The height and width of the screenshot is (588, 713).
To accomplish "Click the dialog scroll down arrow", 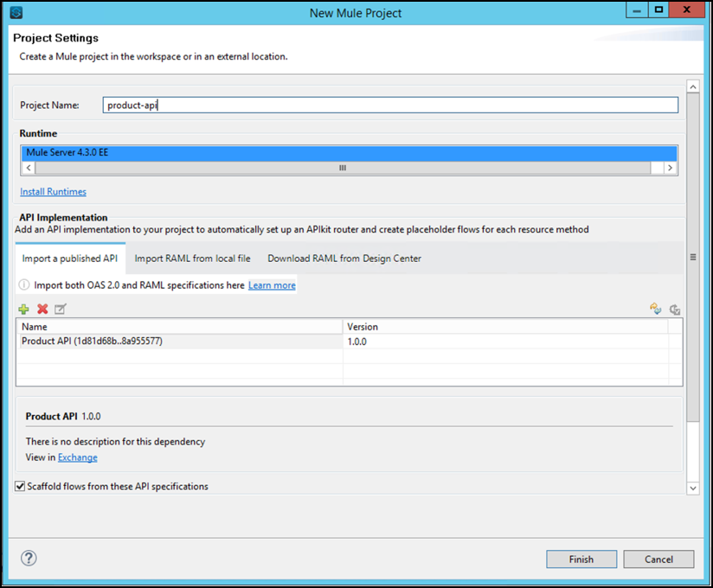I will click(x=693, y=489).
